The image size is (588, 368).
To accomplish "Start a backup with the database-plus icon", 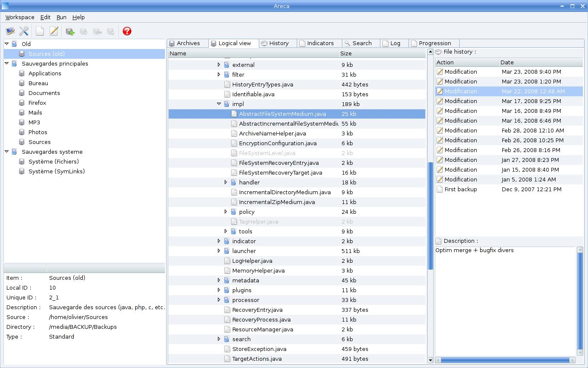I will 70,31.
